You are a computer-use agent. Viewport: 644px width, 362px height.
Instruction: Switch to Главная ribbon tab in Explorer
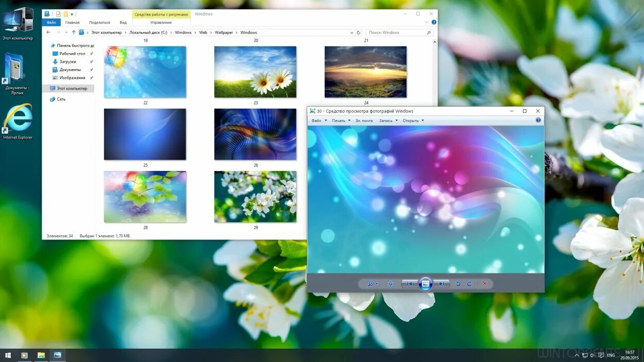72,23
